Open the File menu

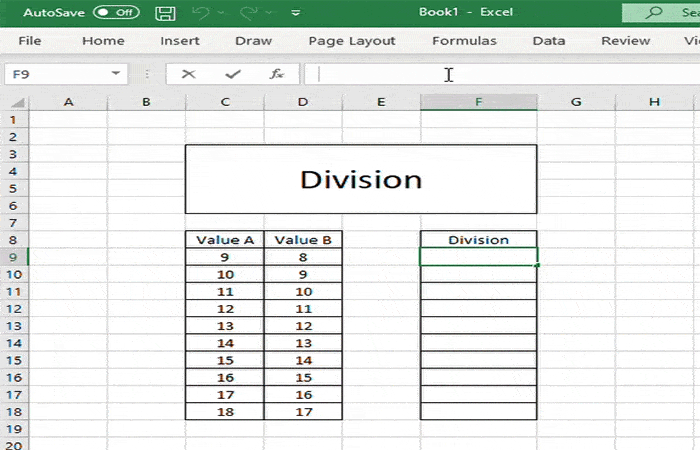[30, 41]
